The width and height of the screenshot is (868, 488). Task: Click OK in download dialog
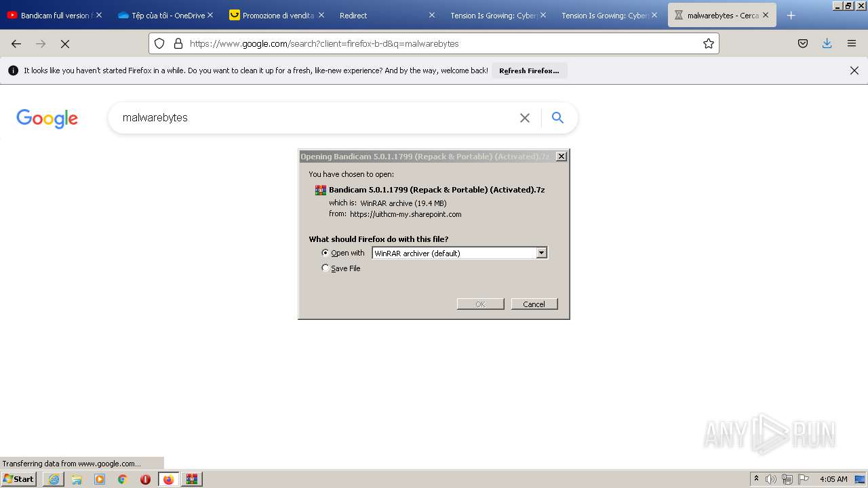click(480, 304)
